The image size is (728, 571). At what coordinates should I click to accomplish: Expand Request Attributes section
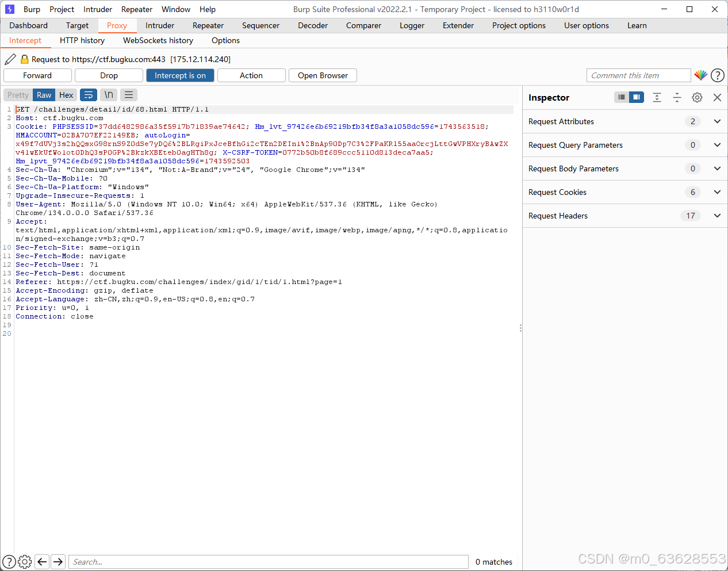[x=625, y=121]
